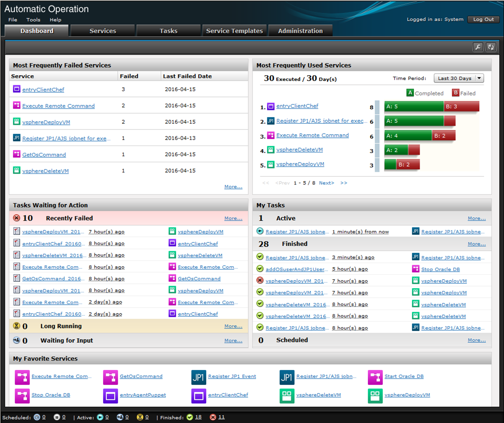This screenshot has height=423, width=504.
Task: Click red 'B: 2' bar for vsphereDeployVM
Action: (408, 164)
